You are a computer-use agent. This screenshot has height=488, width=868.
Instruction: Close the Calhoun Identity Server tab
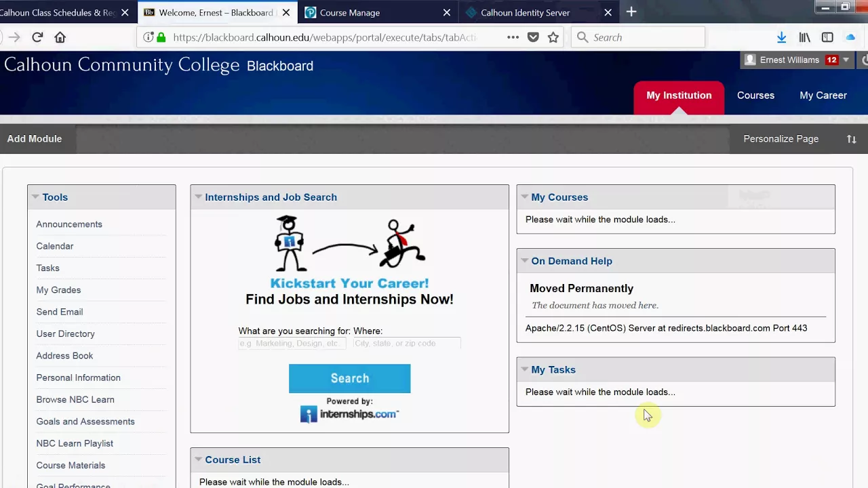[x=608, y=12]
